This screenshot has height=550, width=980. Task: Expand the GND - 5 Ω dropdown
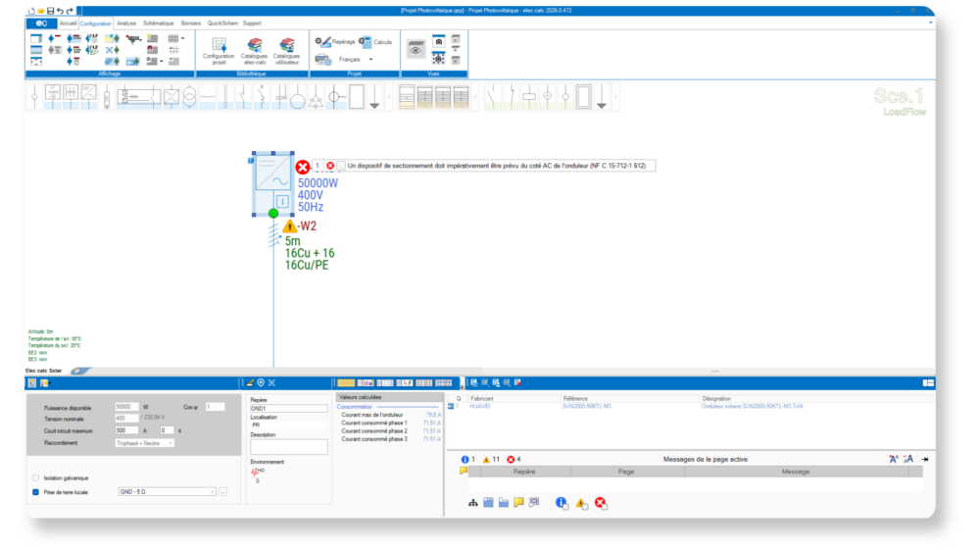[211, 492]
